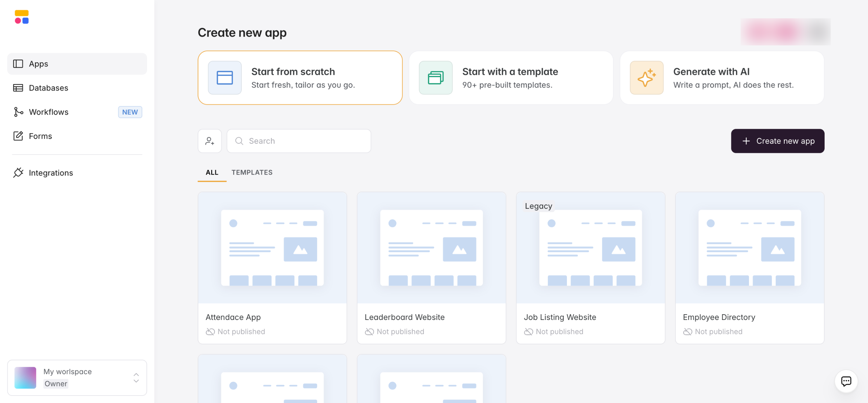Open the Employee Directory app card
Image resolution: width=868 pixels, height=403 pixels.
(x=749, y=268)
